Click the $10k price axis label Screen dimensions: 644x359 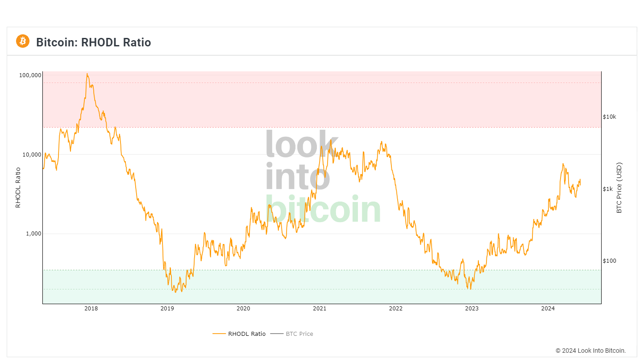(x=610, y=117)
